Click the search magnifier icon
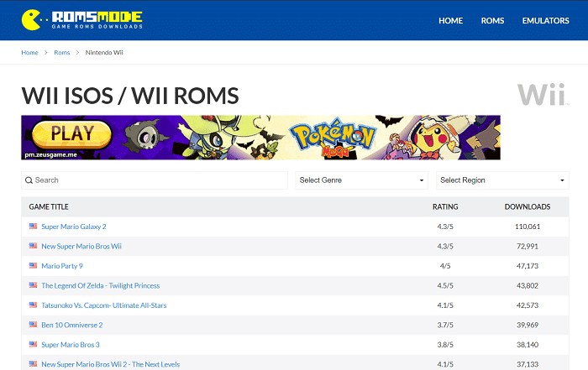 tap(29, 180)
